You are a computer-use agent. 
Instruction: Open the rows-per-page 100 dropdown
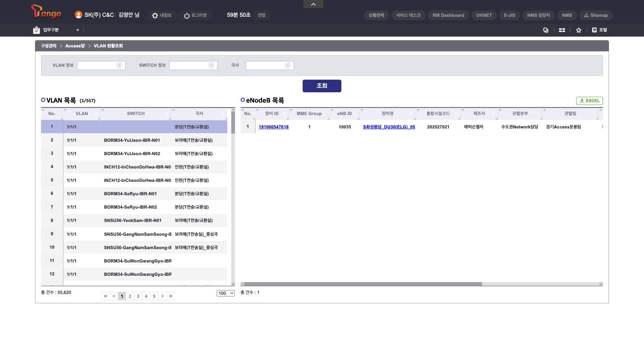tap(226, 294)
